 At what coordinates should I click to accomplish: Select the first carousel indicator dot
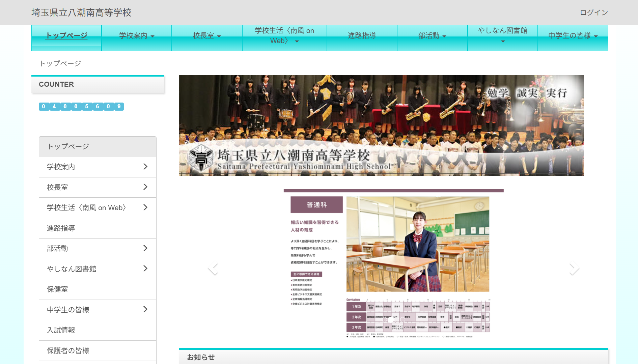(x=385, y=319)
